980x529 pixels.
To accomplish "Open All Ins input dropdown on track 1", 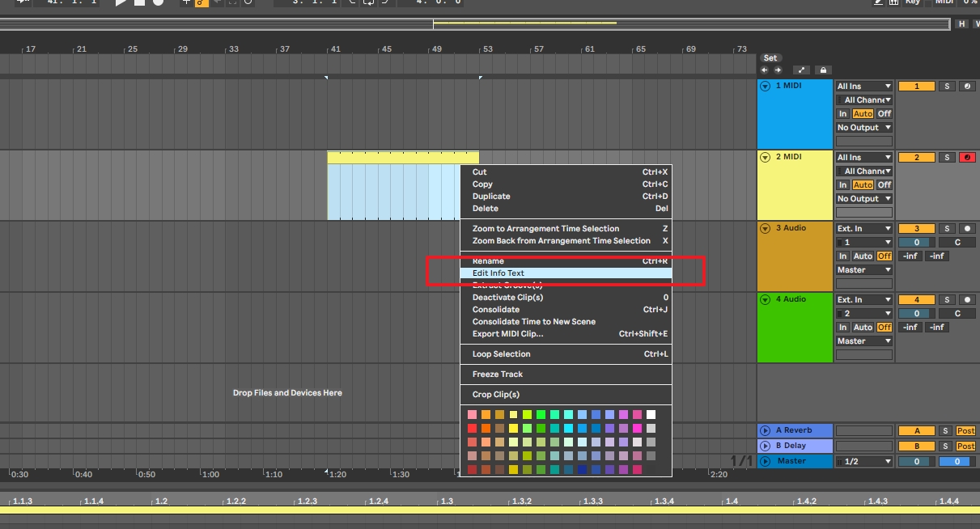I will click(864, 87).
